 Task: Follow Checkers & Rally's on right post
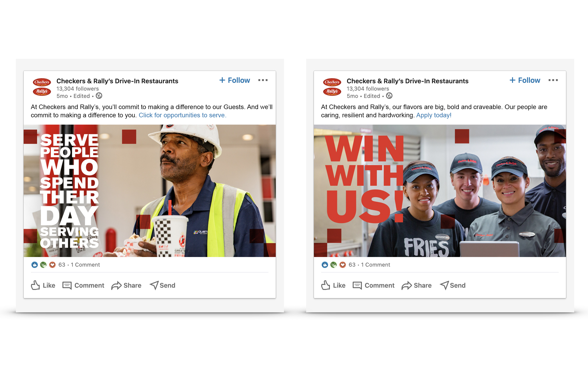[x=525, y=80]
